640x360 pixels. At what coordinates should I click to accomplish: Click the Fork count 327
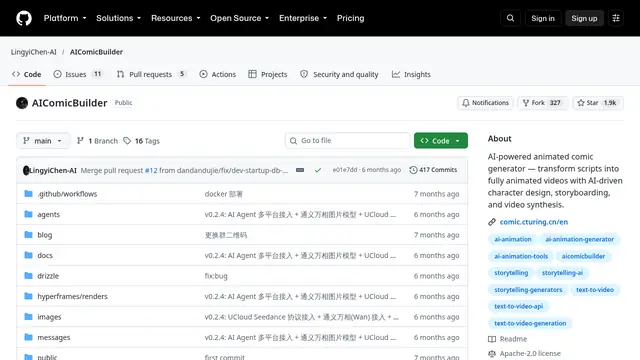click(x=555, y=103)
